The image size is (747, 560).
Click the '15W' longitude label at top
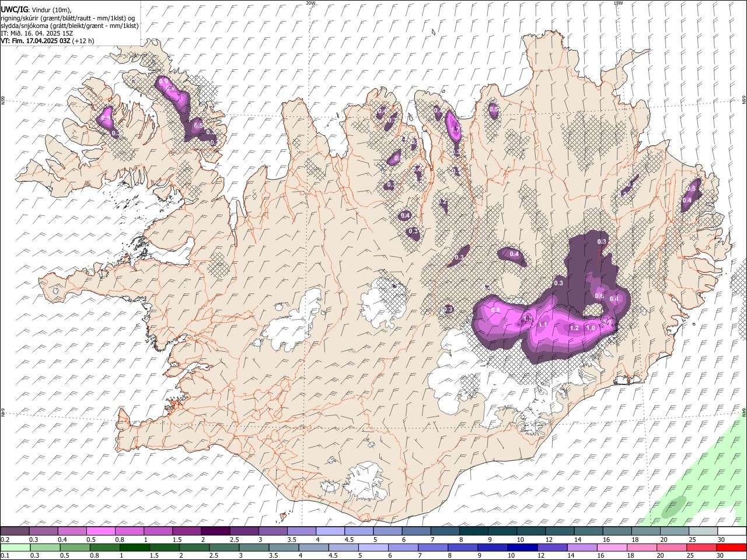tap(617, 3)
